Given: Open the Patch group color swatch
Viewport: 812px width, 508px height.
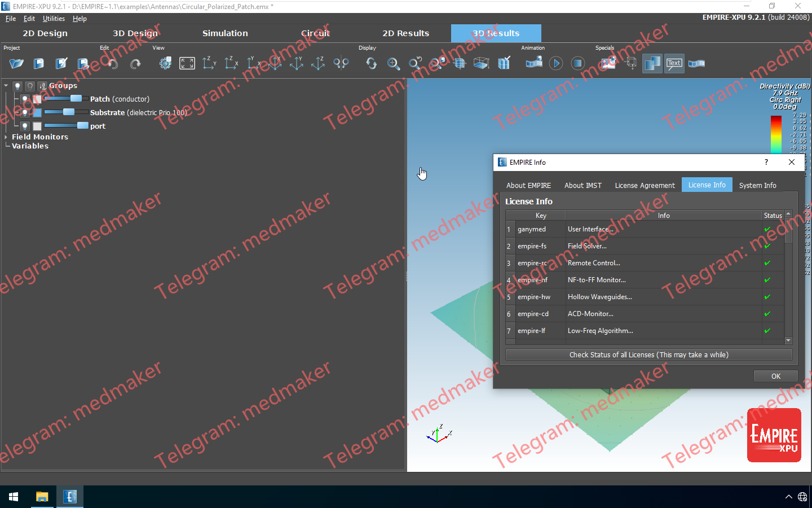Looking at the screenshot, I should click(x=37, y=99).
